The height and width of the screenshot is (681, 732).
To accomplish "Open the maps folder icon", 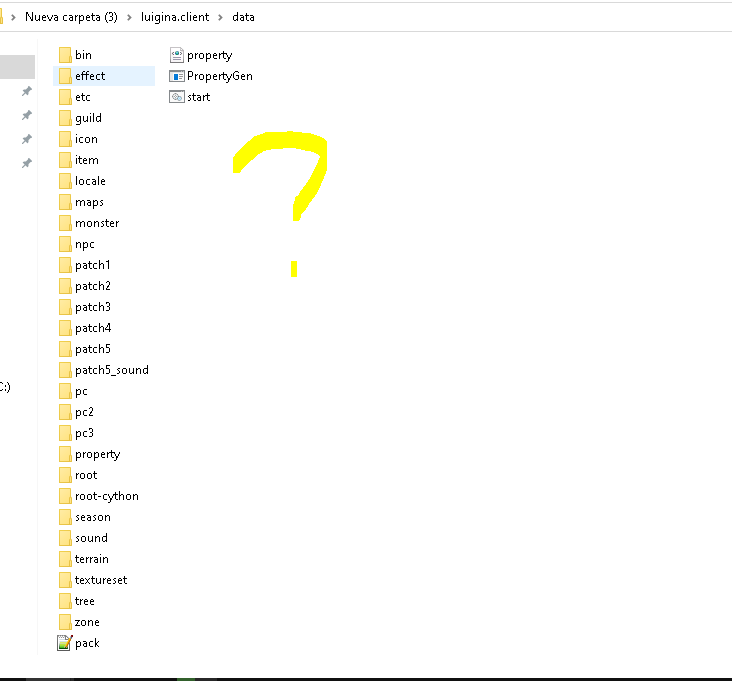I will point(65,202).
